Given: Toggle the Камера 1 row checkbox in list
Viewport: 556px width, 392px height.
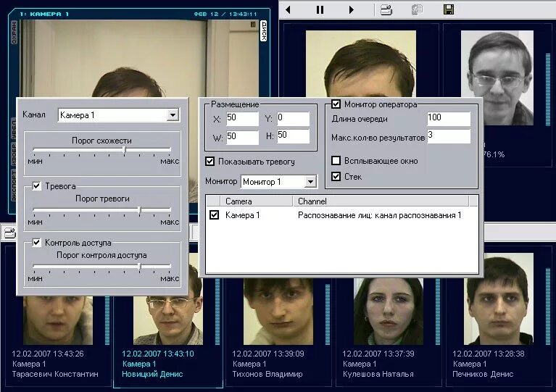Looking at the screenshot, I should pyautogui.click(x=214, y=214).
